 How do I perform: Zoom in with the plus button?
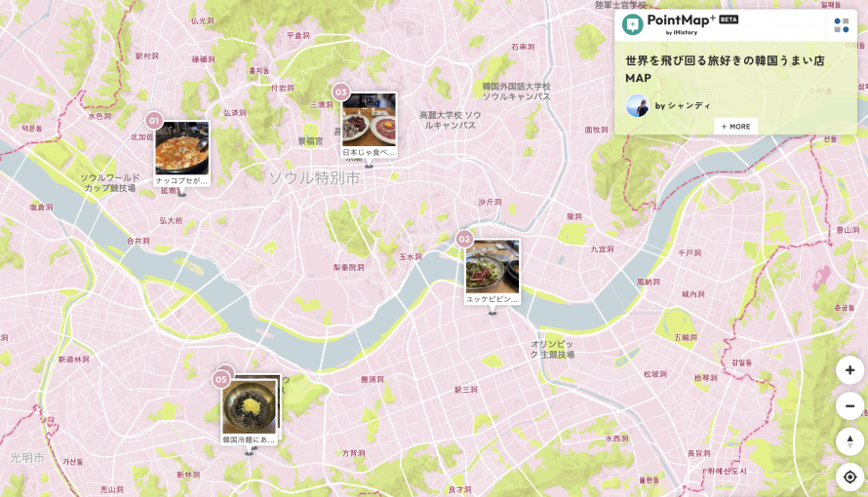(x=849, y=370)
